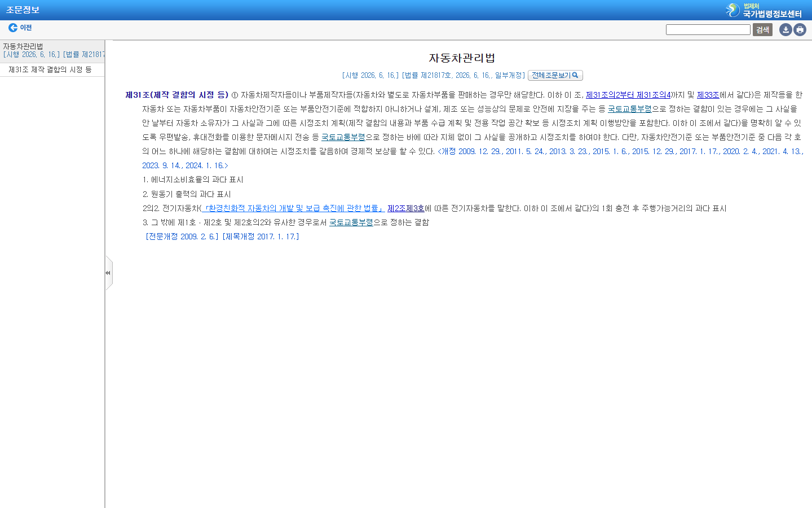The height and width of the screenshot is (508, 812).
Task: Open 환경친화적 자동차의 개발 및 보급 촉진에 관한 법률 link
Action: click(293, 208)
